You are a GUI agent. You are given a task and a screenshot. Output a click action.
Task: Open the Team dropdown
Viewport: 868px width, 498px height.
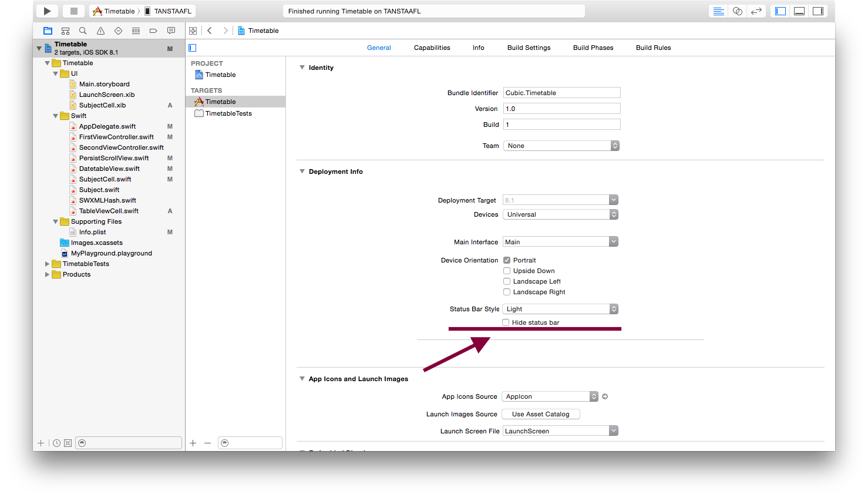click(561, 146)
